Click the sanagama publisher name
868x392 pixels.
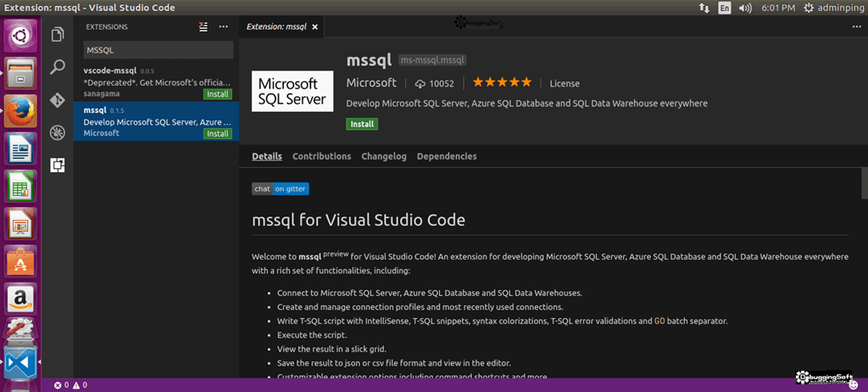click(x=102, y=93)
